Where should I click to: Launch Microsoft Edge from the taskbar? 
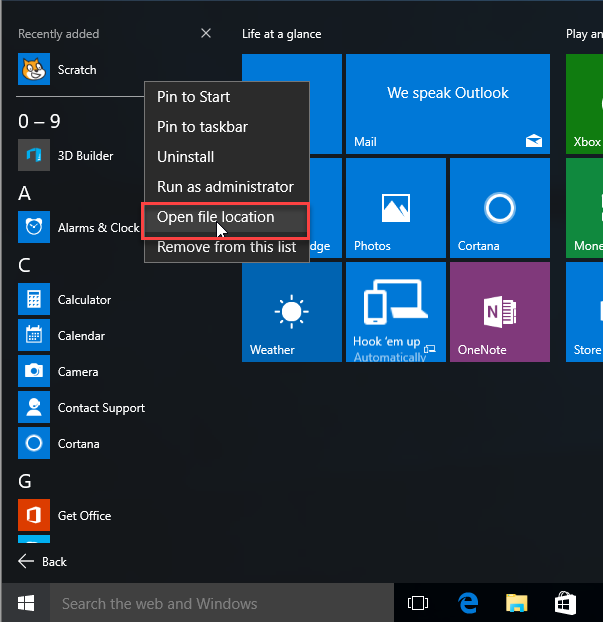(468, 603)
